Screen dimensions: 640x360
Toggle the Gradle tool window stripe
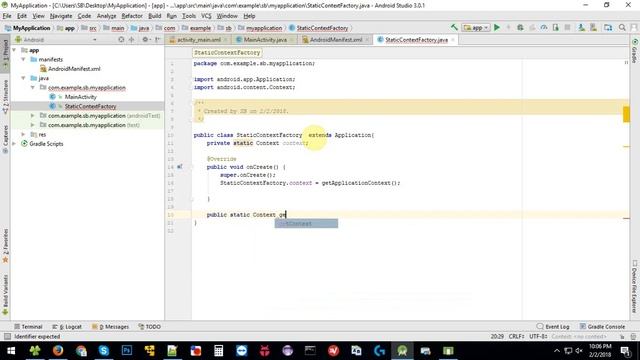coord(635,51)
